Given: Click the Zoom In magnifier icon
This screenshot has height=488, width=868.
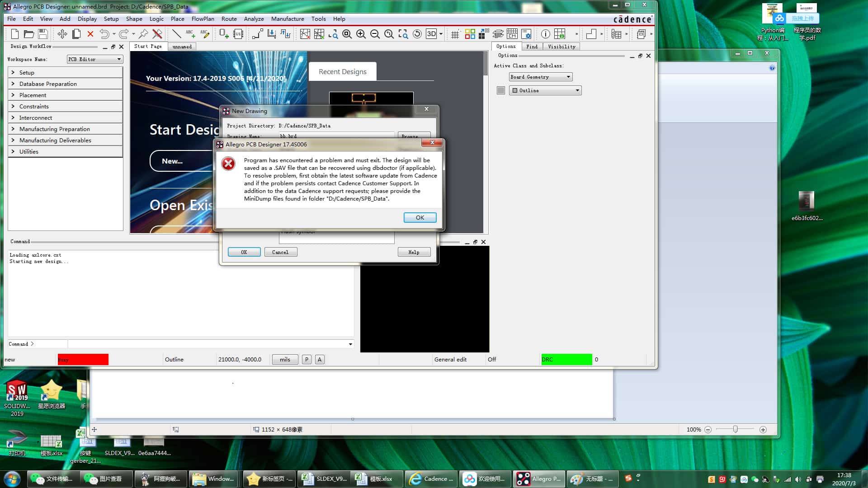Looking at the screenshot, I should (x=361, y=34).
